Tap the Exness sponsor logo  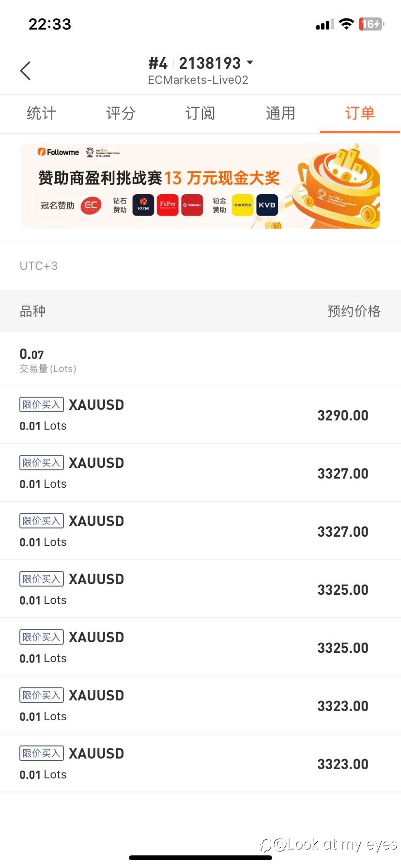243,205
